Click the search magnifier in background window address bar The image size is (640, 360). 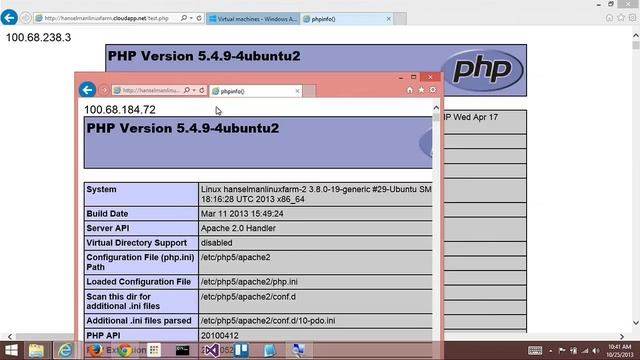184,18
